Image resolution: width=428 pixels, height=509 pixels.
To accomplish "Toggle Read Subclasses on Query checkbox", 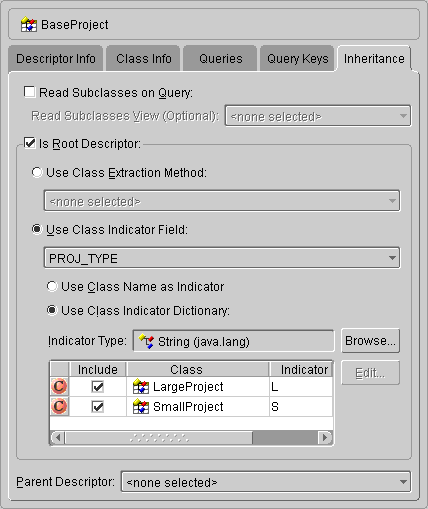I will tap(29, 92).
